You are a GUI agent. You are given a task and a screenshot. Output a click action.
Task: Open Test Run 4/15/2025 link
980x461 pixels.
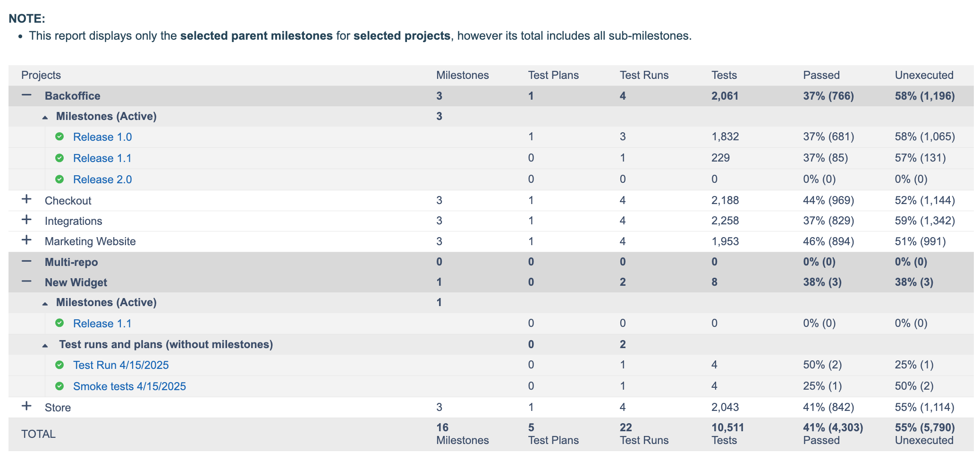[x=121, y=365]
